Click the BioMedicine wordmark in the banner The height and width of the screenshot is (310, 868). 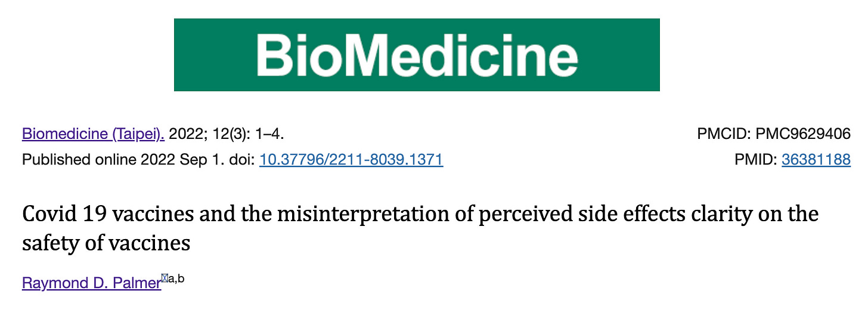tap(417, 55)
